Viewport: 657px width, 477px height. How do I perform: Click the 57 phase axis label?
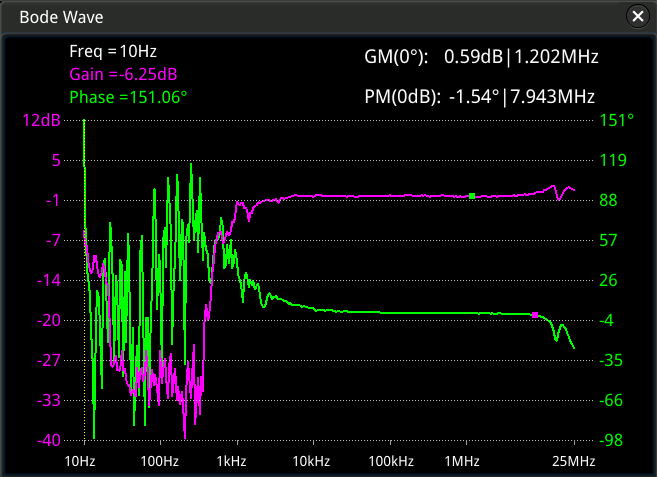[x=608, y=240]
